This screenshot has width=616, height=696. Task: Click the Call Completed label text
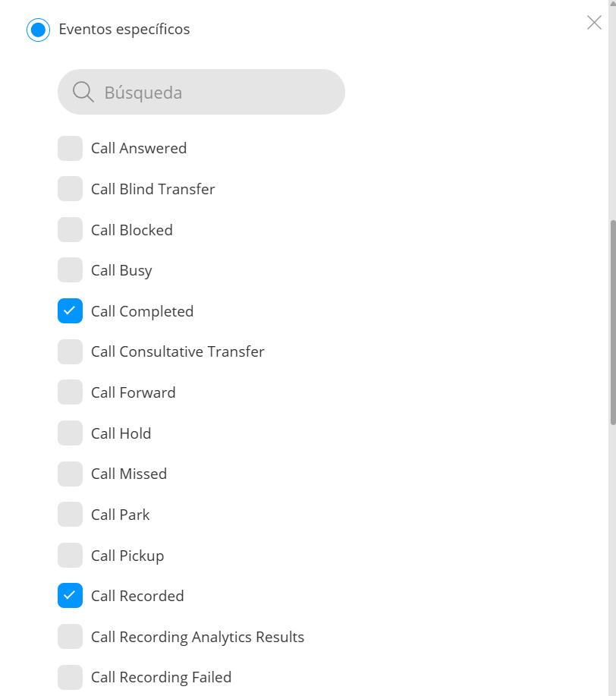tap(142, 311)
